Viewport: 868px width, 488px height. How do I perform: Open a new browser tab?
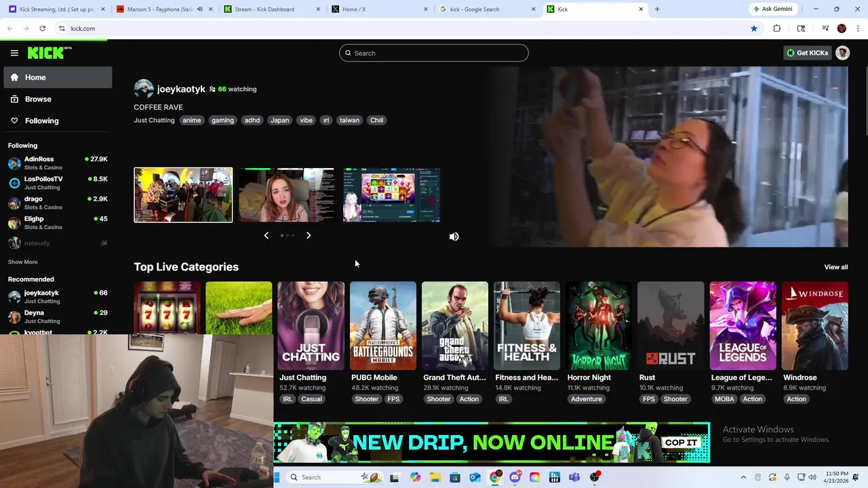tap(657, 9)
